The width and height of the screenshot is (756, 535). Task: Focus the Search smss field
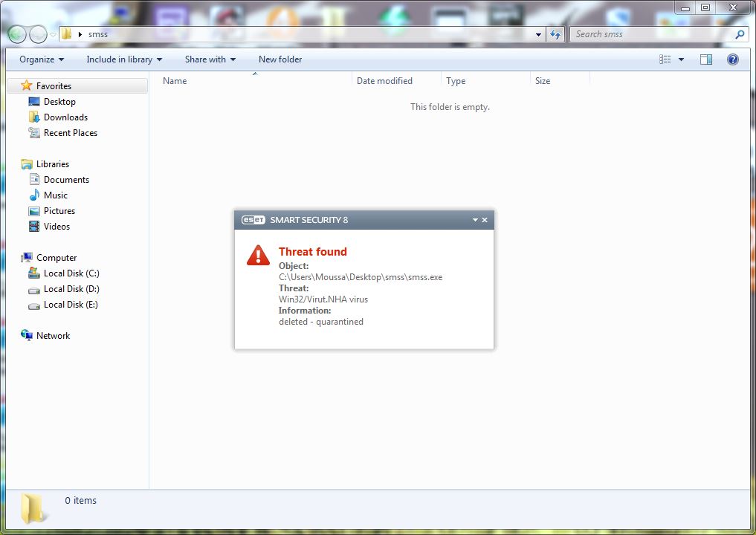point(653,34)
